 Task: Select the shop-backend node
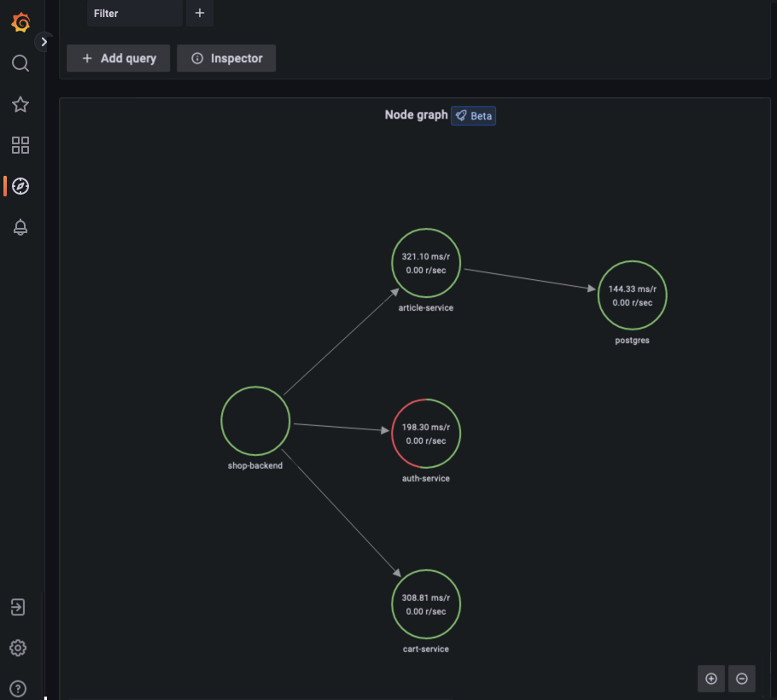point(254,420)
